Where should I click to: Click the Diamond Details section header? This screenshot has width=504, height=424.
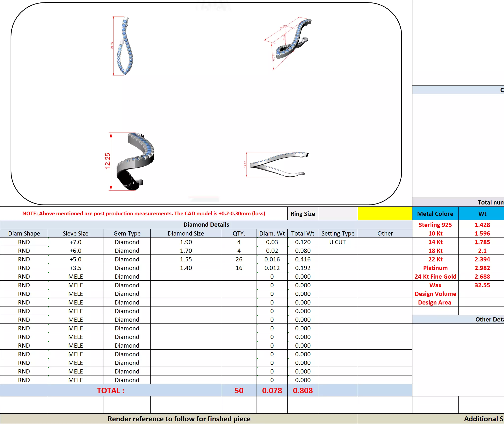[206, 224]
